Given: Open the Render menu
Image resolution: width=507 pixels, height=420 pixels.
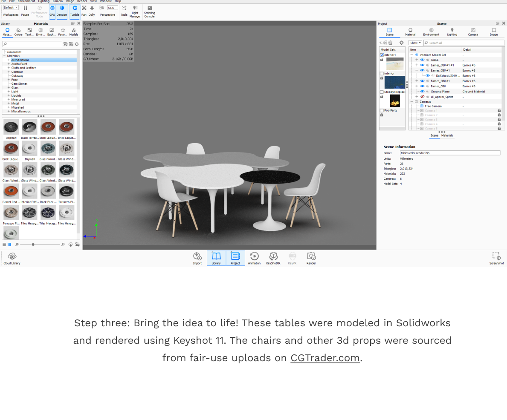Looking at the screenshot, I should (x=82, y=1).
